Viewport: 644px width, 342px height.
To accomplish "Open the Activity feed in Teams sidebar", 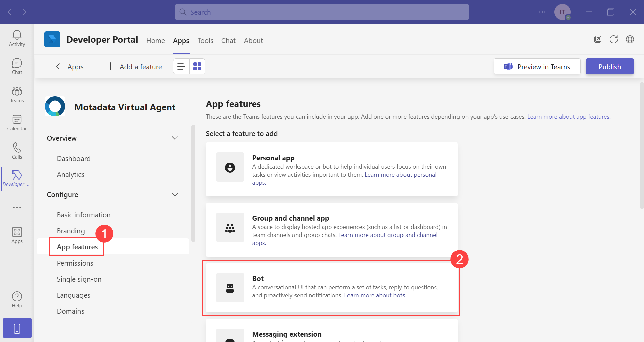I will click(x=17, y=38).
